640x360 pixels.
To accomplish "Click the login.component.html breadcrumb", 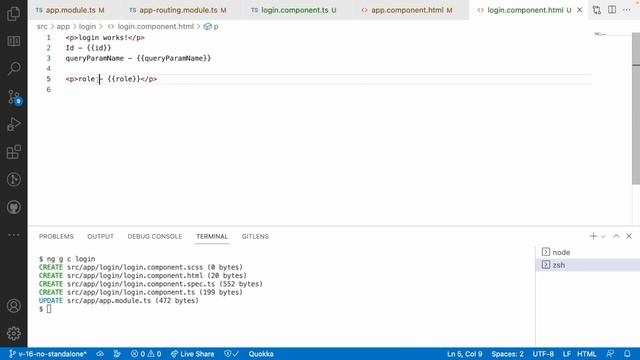I will [151, 27].
